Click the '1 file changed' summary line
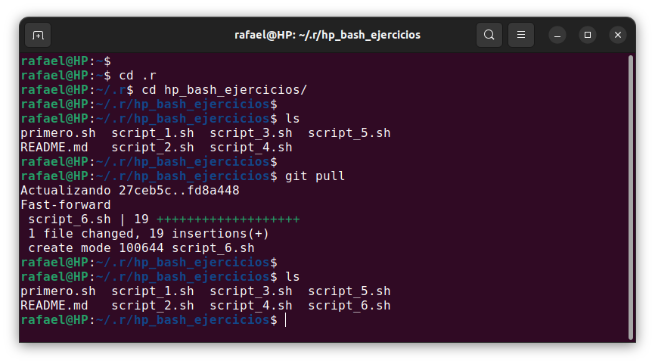The image size is (655, 364). [x=148, y=234]
